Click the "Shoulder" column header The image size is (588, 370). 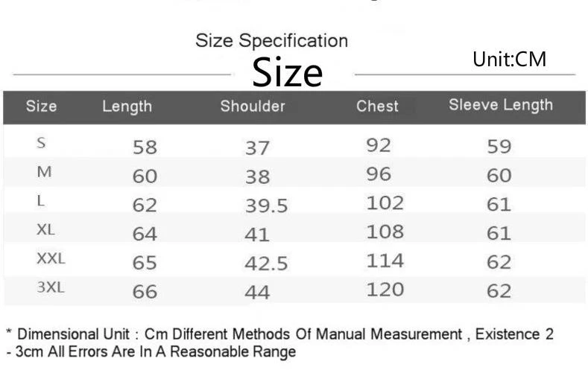click(x=253, y=106)
